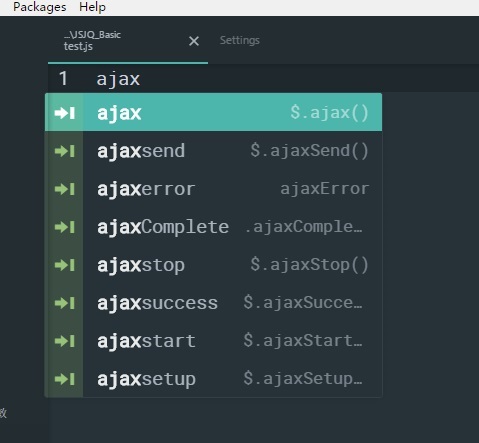Viewport: 479px width, 443px height.
Task: Select the ajaxstart autocomplete suggestion
Action: pos(213,341)
